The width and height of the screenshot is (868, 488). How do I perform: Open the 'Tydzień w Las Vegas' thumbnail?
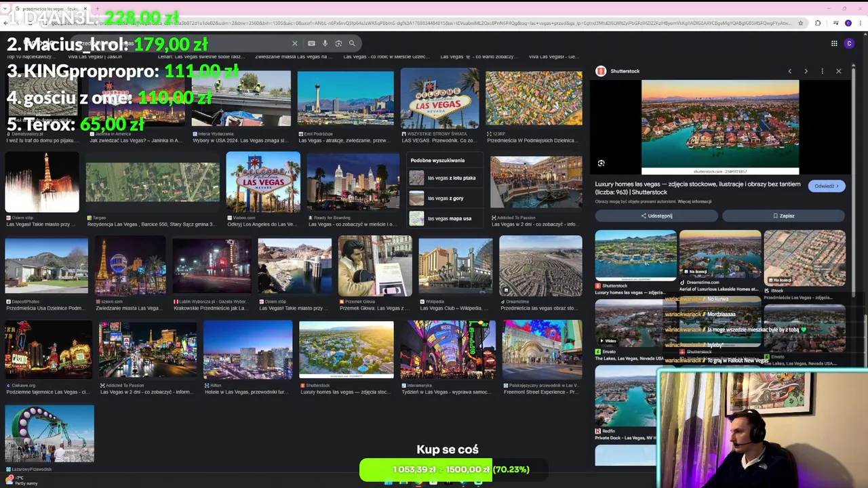448,350
